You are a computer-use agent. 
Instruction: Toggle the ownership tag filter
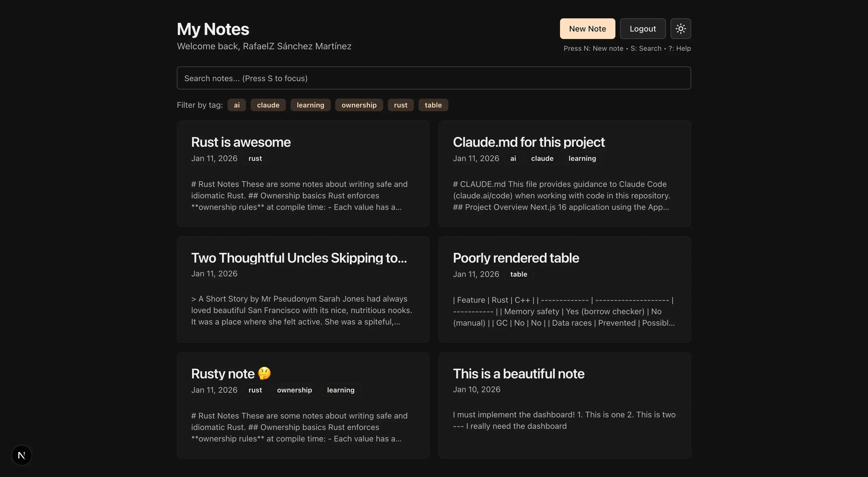(x=359, y=105)
